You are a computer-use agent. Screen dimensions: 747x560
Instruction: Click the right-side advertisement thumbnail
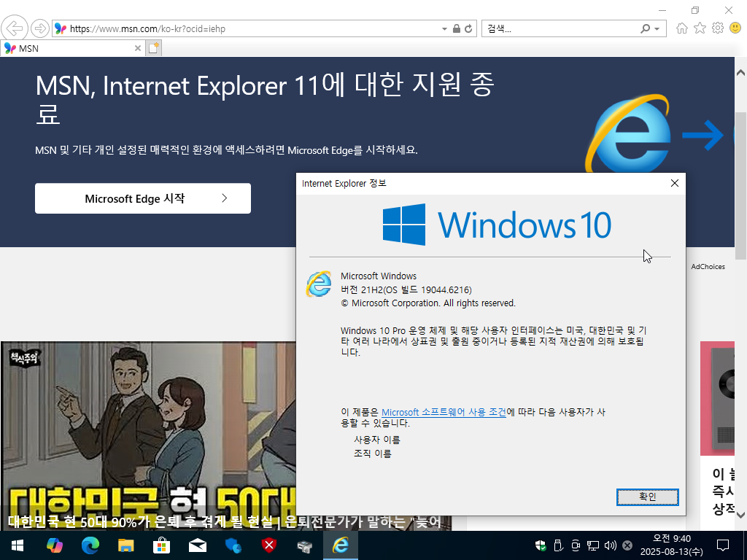pyautogui.click(x=717, y=398)
